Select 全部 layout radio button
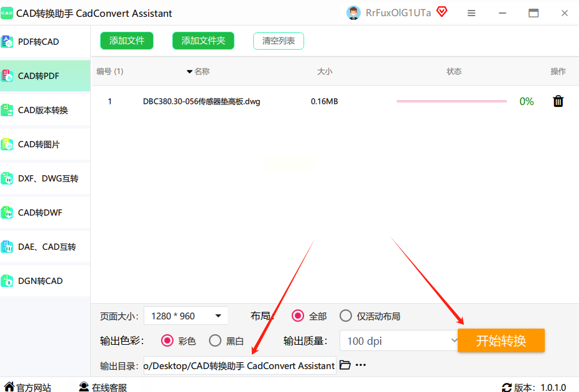The height and width of the screenshot is (392, 579). (x=298, y=316)
